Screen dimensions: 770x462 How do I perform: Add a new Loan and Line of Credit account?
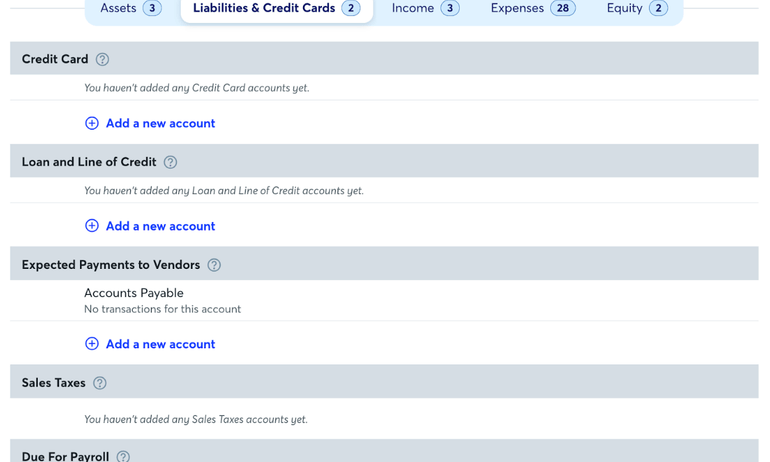click(160, 226)
